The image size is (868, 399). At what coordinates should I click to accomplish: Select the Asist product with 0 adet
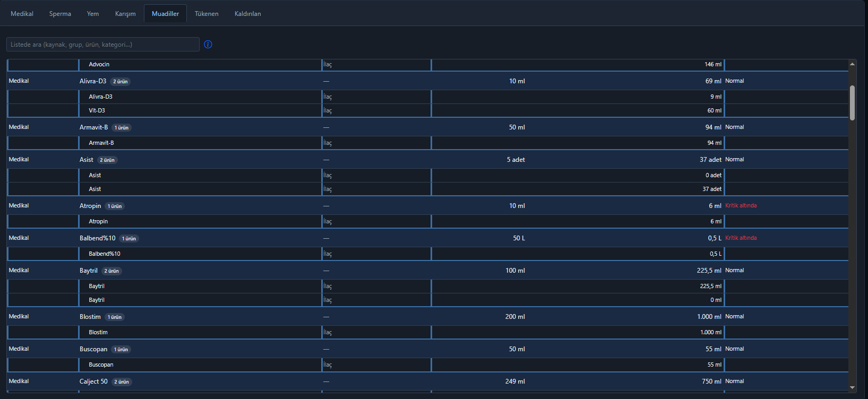tap(427, 176)
